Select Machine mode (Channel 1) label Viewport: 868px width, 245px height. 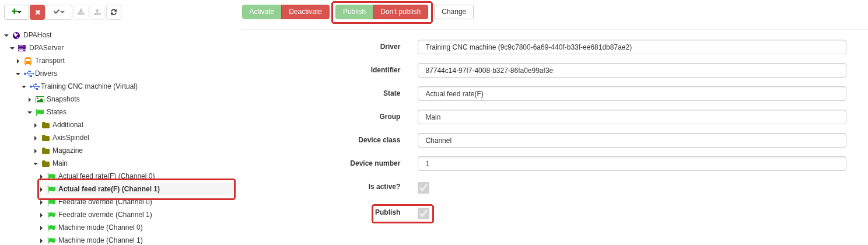(100, 240)
